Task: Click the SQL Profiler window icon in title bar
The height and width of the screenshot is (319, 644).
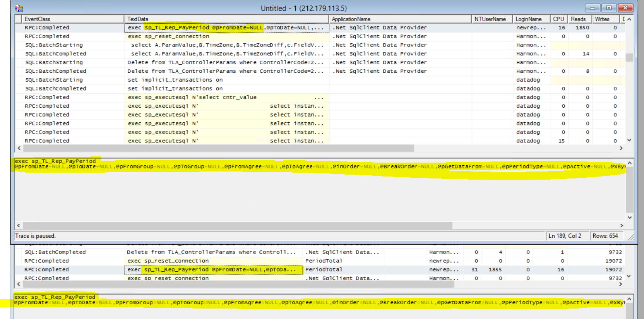Action: [x=19, y=8]
